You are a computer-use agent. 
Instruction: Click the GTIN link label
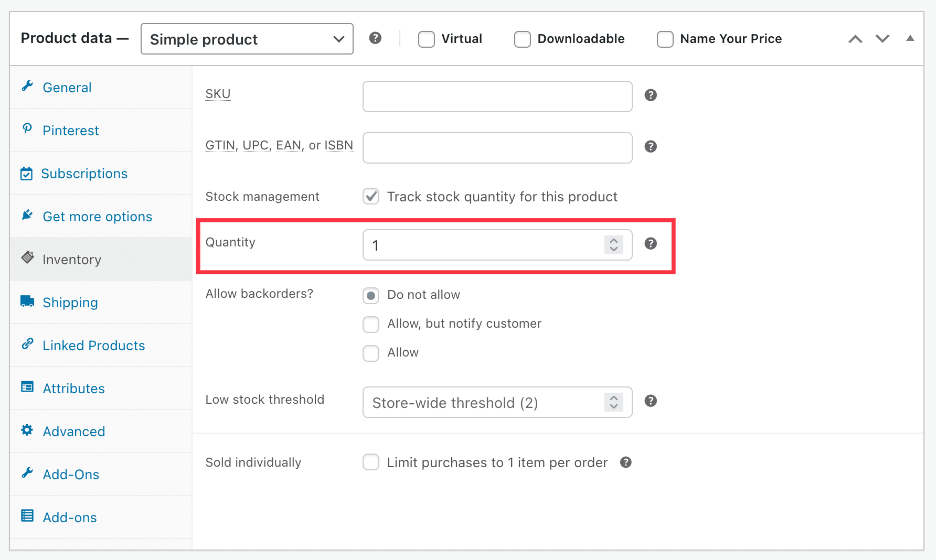coord(220,145)
